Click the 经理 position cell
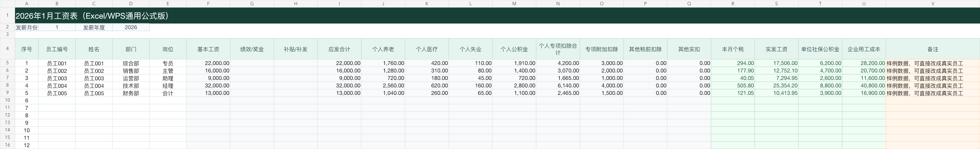The image size is (980, 149). 168,86
